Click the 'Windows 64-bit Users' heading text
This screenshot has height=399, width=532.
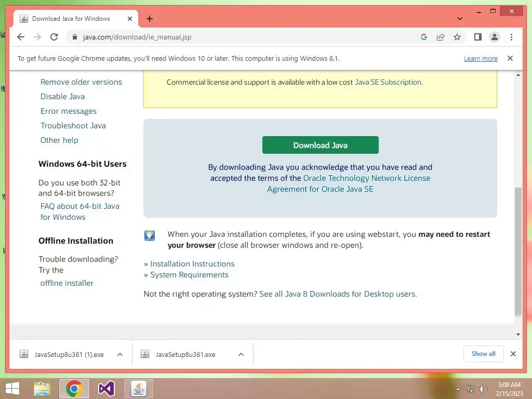click(83, 164)
